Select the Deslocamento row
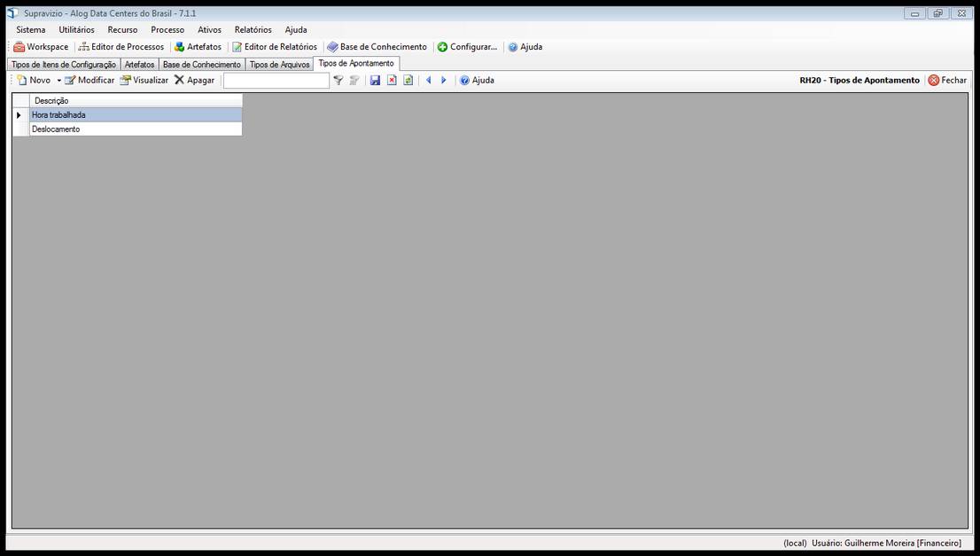This screenshot has height=556, width=980. click(x=136, y=129)
